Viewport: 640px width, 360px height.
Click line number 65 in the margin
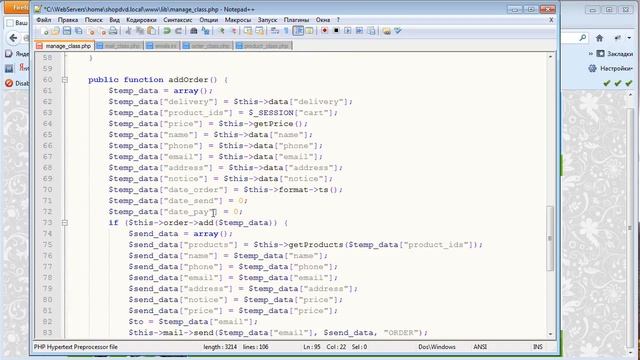pos(47,135)
